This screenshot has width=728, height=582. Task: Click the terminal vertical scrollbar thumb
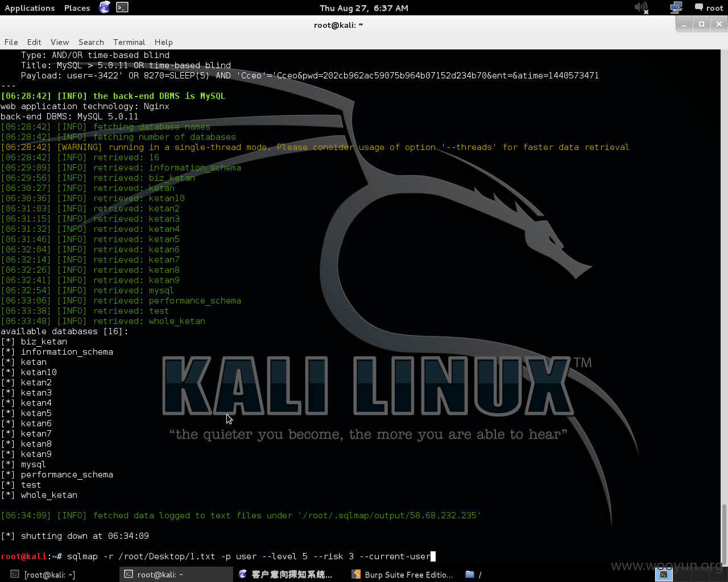click(724, 533)
